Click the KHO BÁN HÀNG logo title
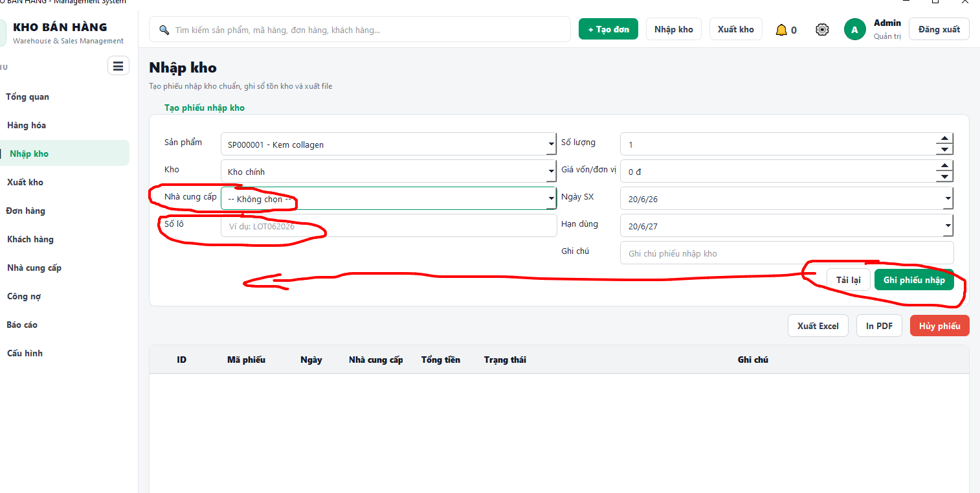This screenshot has width=980, height=493. click(x=60, y=27)
